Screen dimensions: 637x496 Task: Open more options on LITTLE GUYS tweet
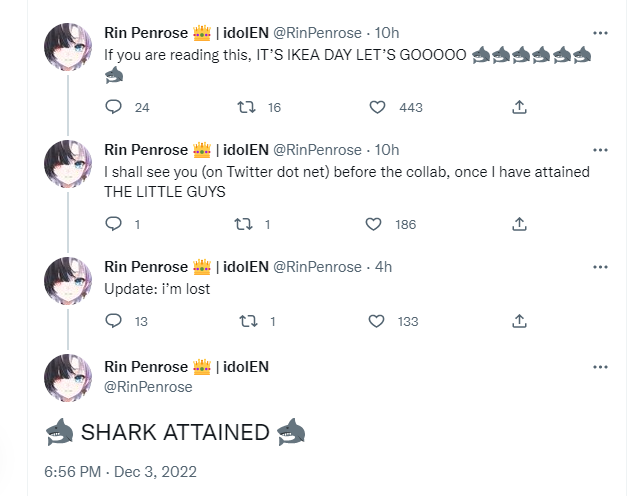600,150
